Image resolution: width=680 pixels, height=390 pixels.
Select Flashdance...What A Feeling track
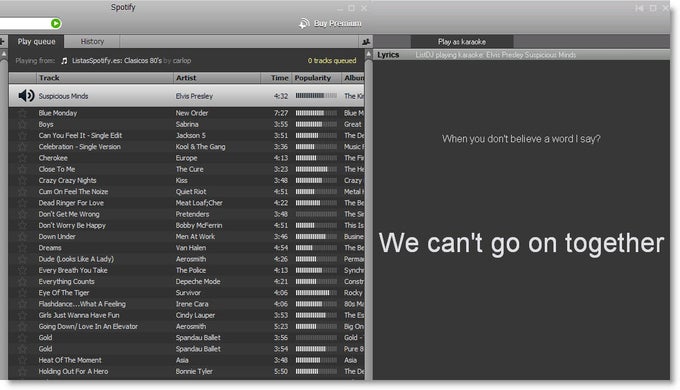click(186, 304)
